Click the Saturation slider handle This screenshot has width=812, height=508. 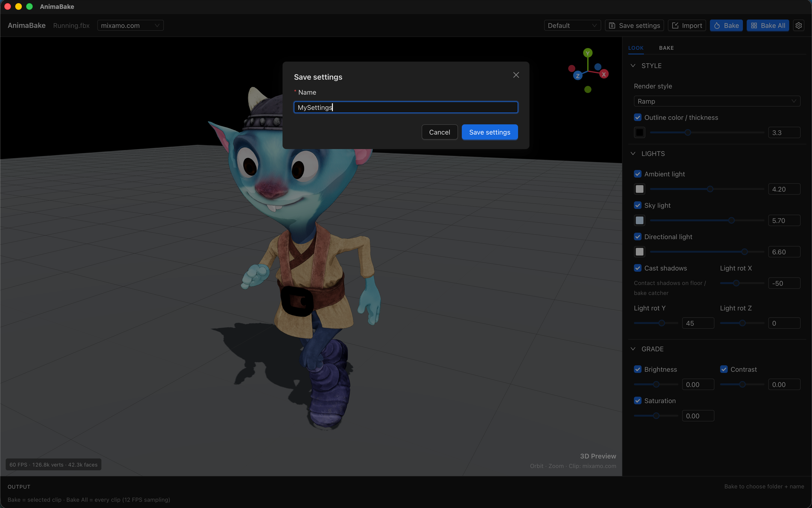pyautogui.click(x=656, y=416)
